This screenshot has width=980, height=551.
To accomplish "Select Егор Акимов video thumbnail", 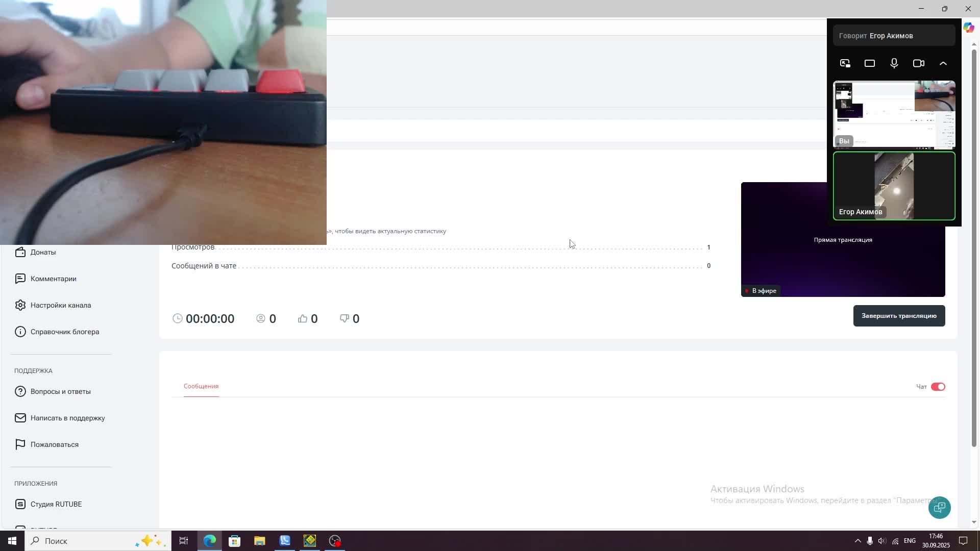I will pos(894,186).
